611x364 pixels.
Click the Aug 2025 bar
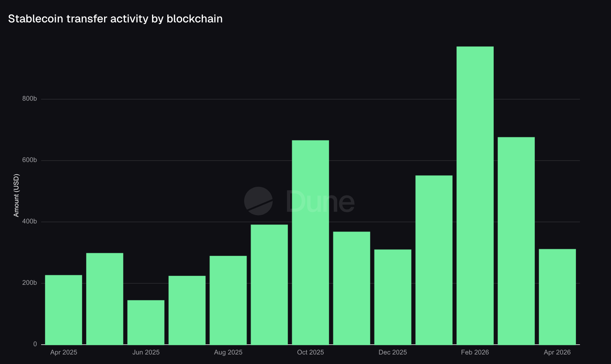point(228,300)
